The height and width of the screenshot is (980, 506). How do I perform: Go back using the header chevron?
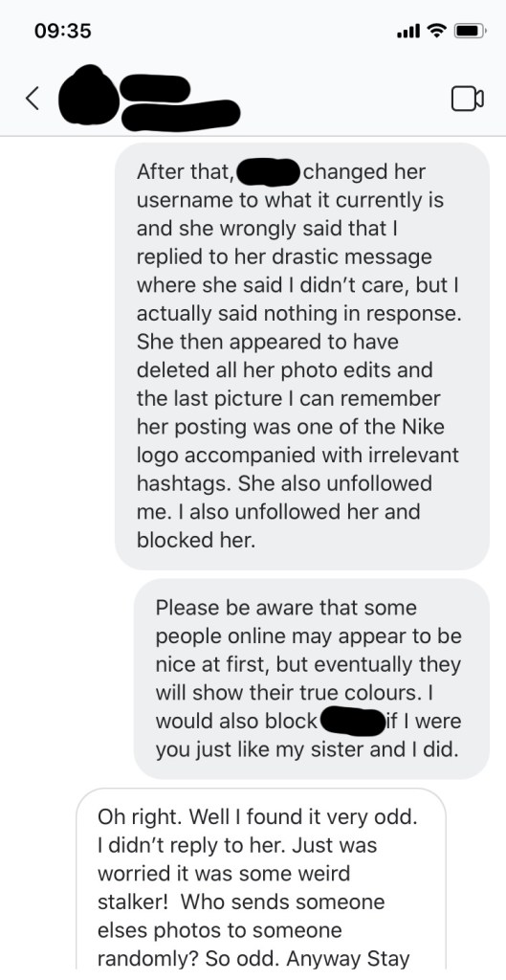33,99
